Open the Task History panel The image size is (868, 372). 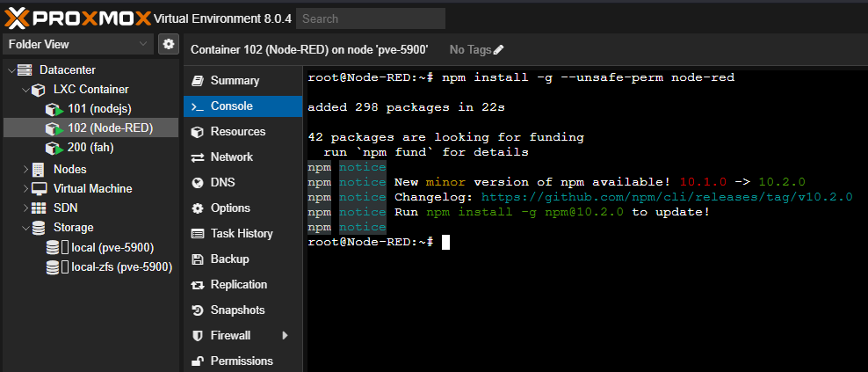point(241,234)
